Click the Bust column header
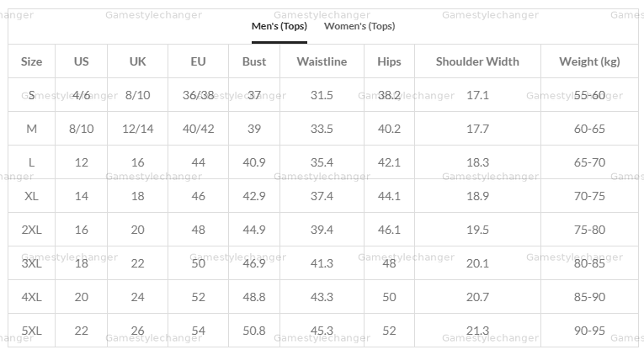 point(254,61)
